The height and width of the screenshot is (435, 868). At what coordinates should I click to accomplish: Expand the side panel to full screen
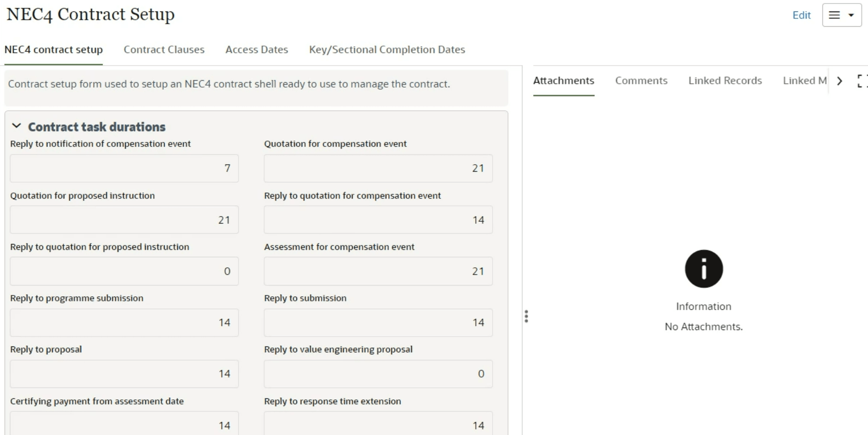tap(862, 81)
